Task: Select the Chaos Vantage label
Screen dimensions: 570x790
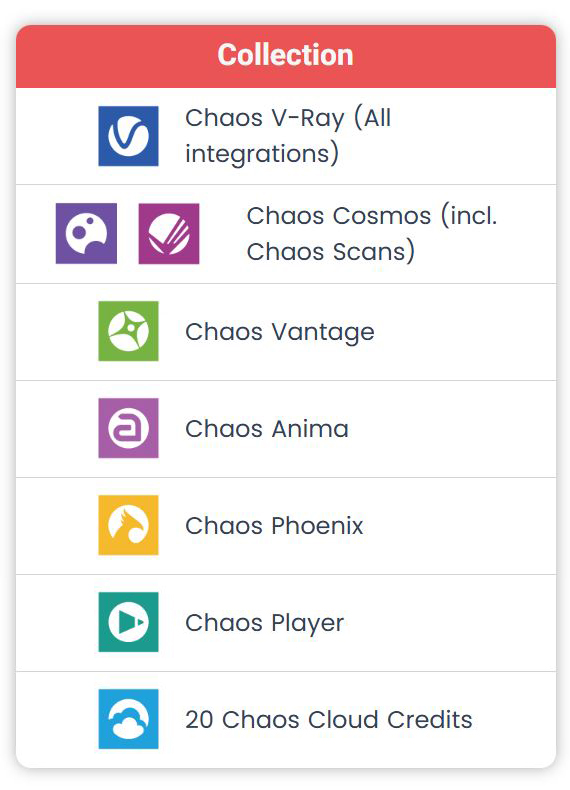Action: [x=280, y=332]
